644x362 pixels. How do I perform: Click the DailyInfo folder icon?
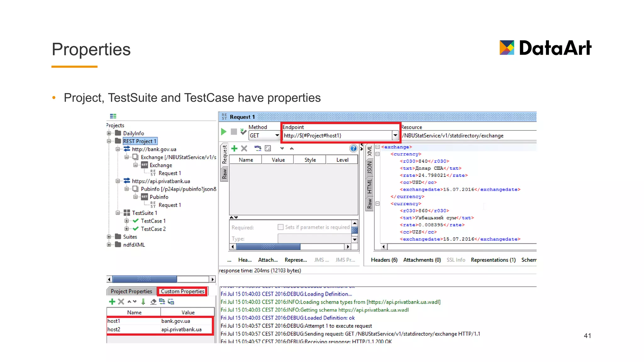pos(118,133)
